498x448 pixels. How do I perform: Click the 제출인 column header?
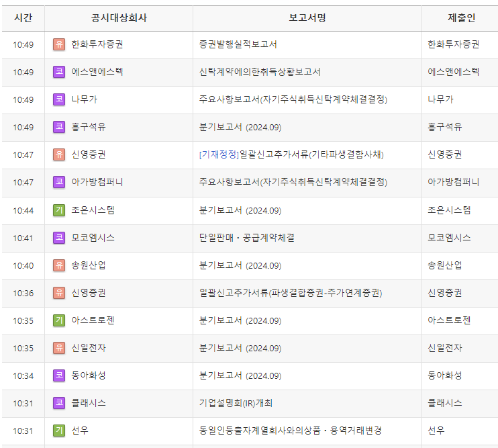point(461,17)
